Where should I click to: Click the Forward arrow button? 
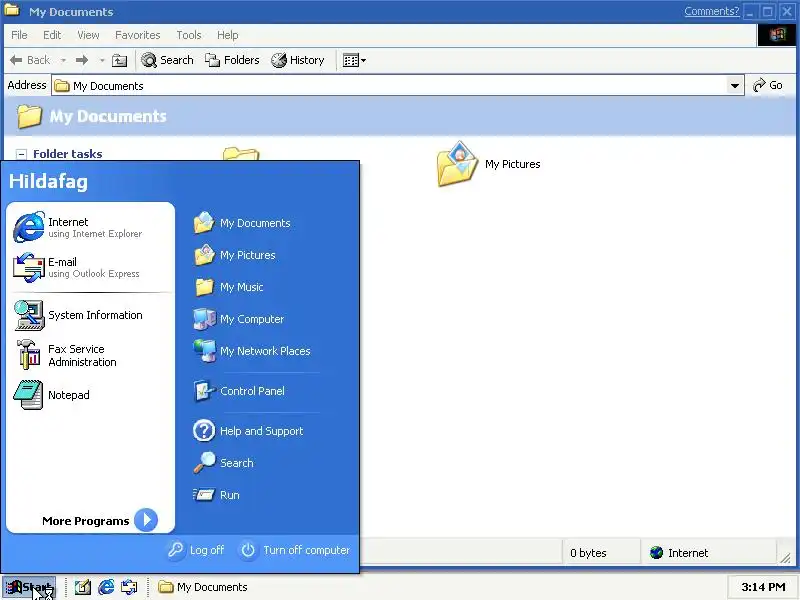pos(82,60)
